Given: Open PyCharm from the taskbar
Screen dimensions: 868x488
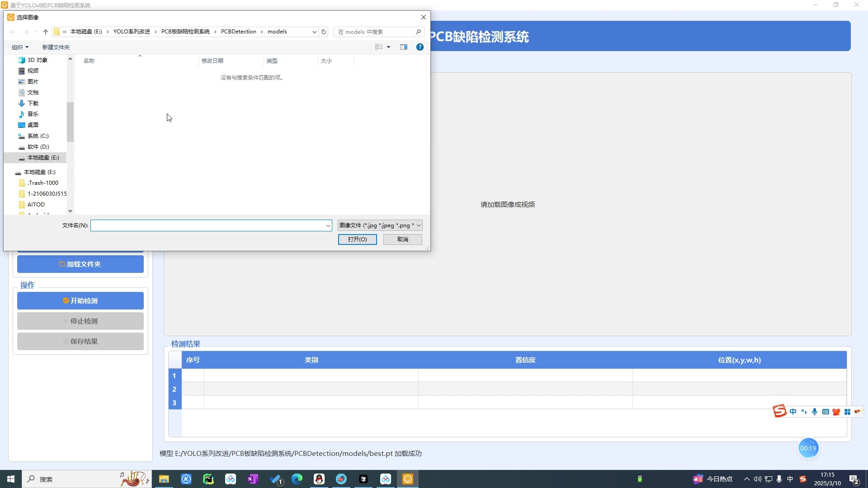Looking at the screenshot, I should (x=208, y=479).
